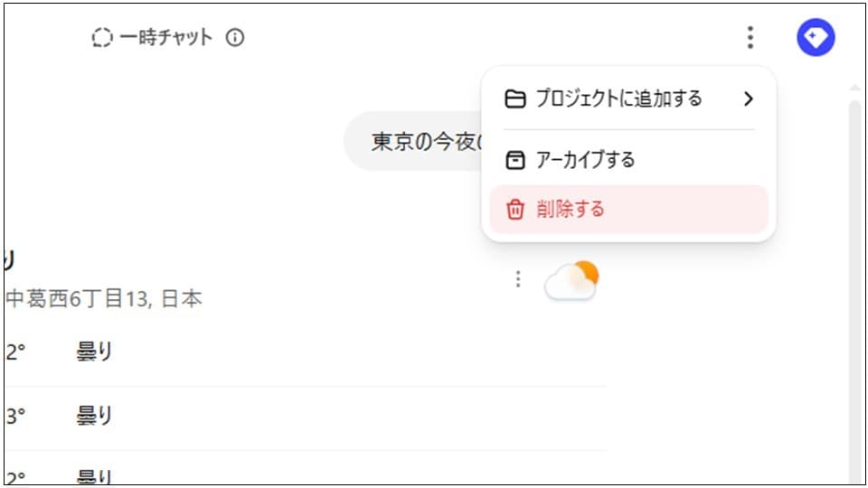Select 削除する to delete the chat
The height and width of the screenshot is (488, 868).
[629, 210]
